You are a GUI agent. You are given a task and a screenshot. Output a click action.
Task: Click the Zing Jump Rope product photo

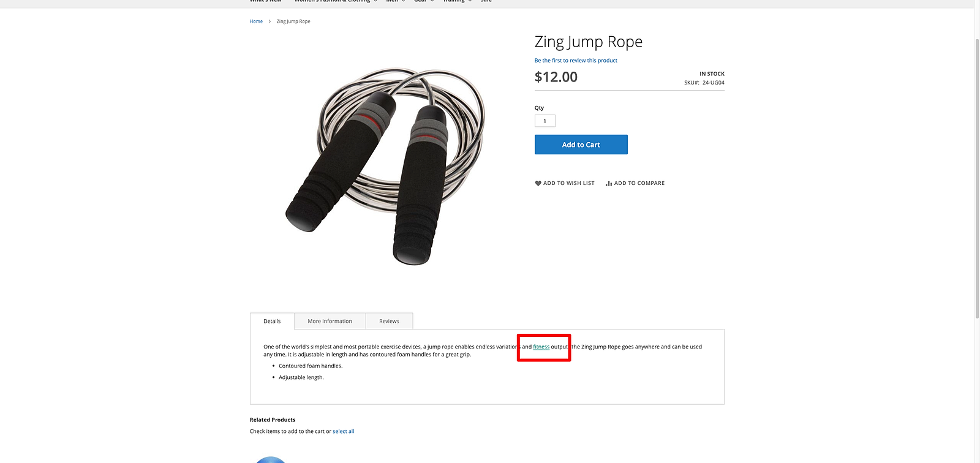tap(386, 167)
